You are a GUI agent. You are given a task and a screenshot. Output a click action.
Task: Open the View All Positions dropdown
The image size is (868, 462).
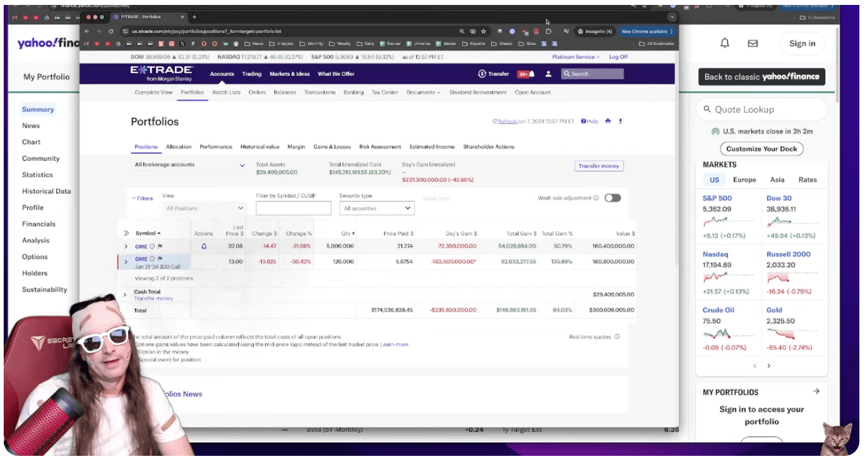click(x=205, y=208)
